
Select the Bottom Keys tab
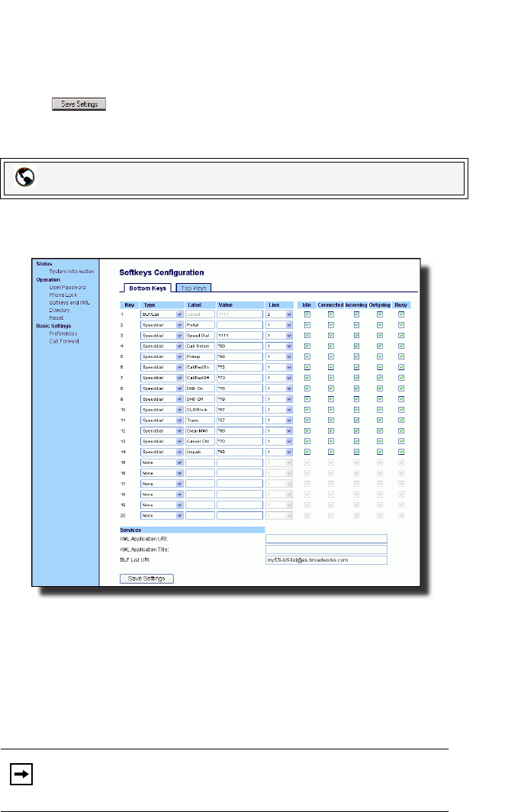tap(147, 288)
